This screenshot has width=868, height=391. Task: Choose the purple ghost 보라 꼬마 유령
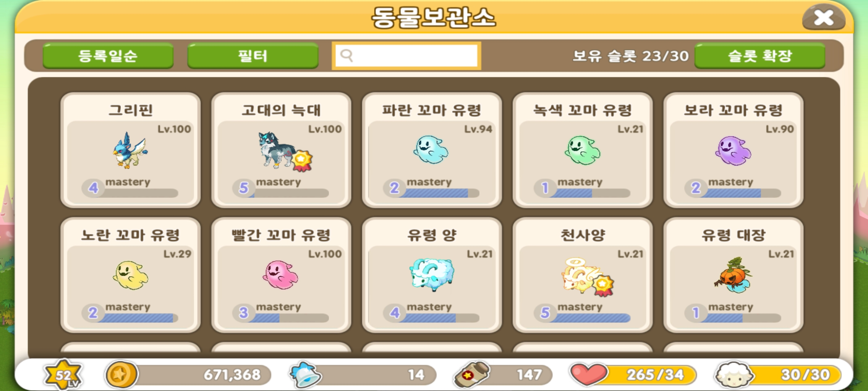[733, 150]
